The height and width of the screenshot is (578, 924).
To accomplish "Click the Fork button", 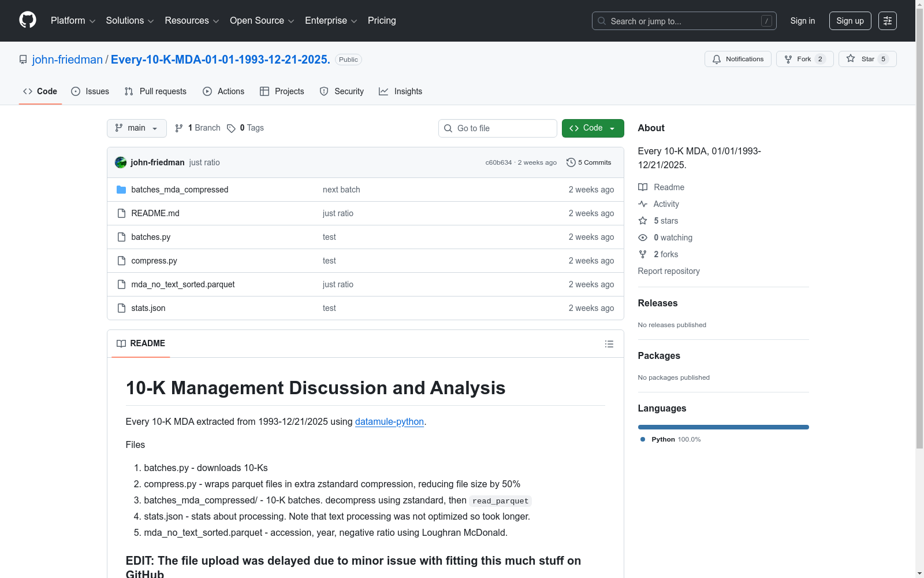I will click(805, 59).
